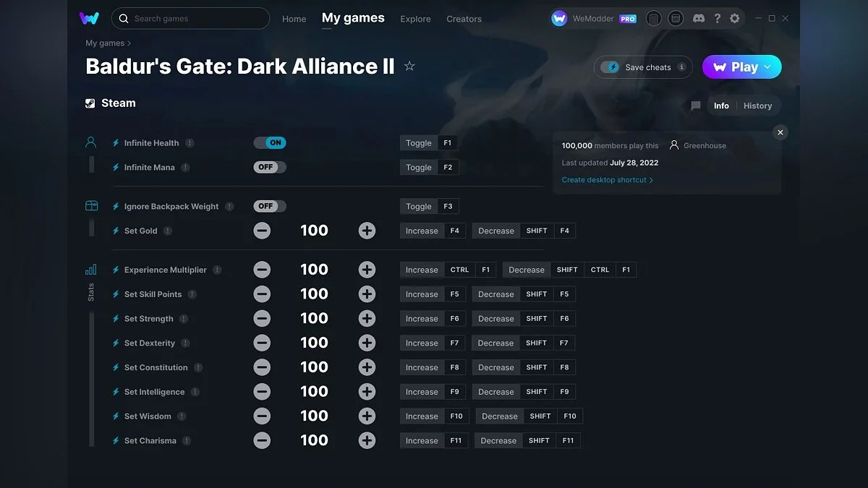
Task: Decrease Set Skill Points with minus icon
Action: 262,294
